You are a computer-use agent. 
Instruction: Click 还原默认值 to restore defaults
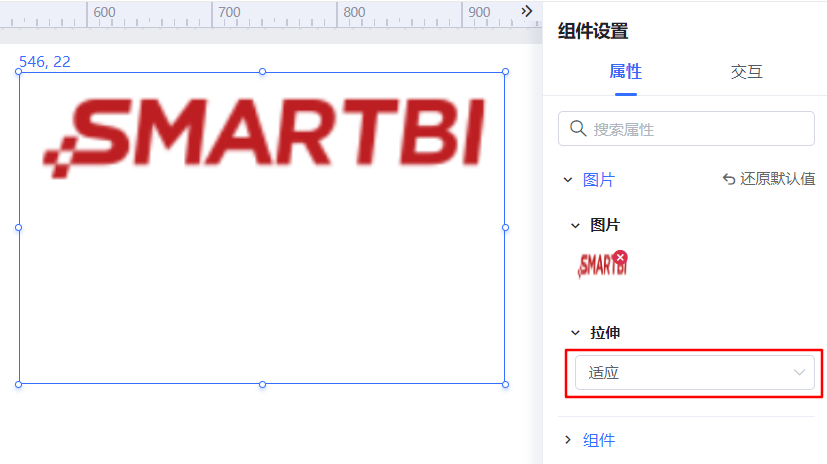pos(769,179)
